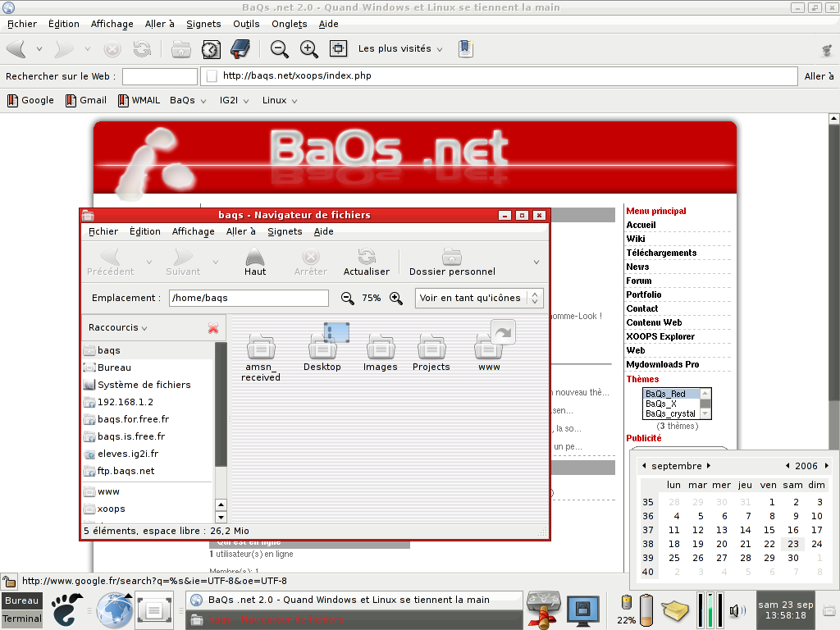Click the WMAIL bookmark
The height and width of the screenshot is (630, 840).
139,100
